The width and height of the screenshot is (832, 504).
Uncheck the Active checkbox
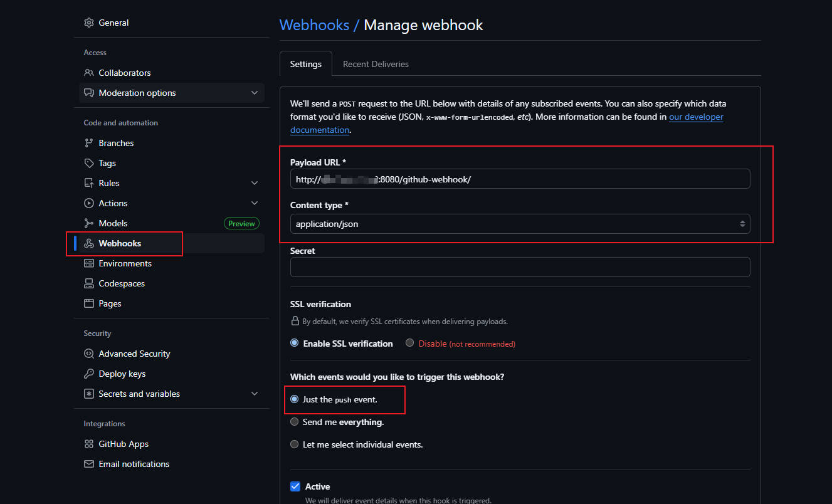click(295, 486)
